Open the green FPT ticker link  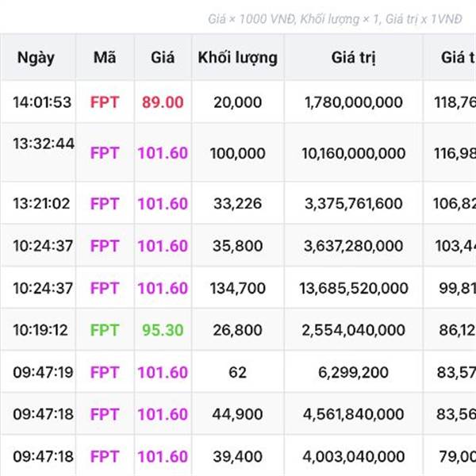pyautogui.click(x=104, y=330)
